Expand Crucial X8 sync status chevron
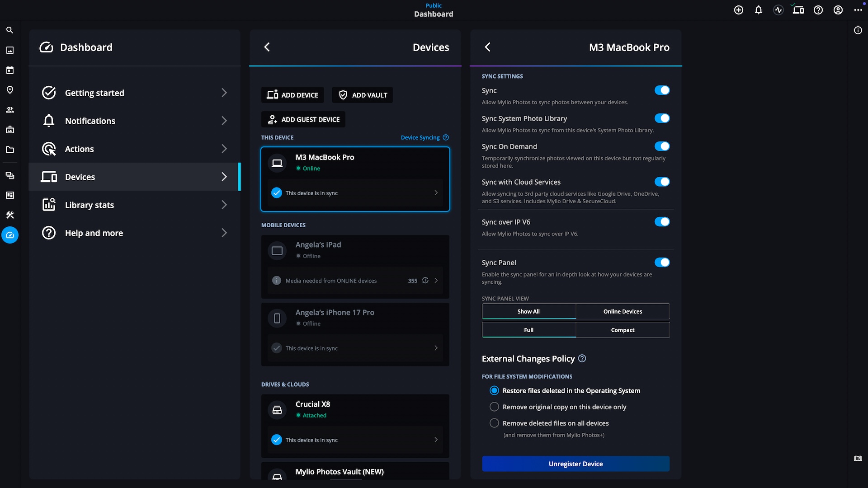Viewport: 868px width, 488px height. tap(436, 440)
